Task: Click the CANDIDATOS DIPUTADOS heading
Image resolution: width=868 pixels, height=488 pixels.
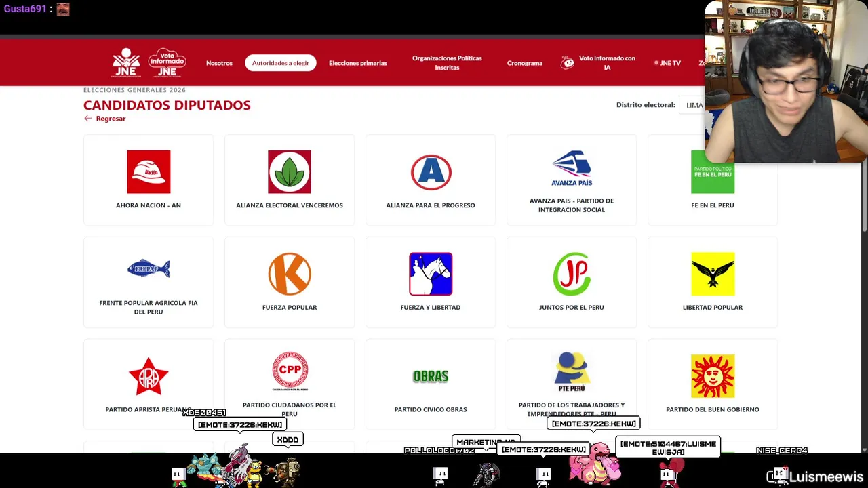Action: 167,105
